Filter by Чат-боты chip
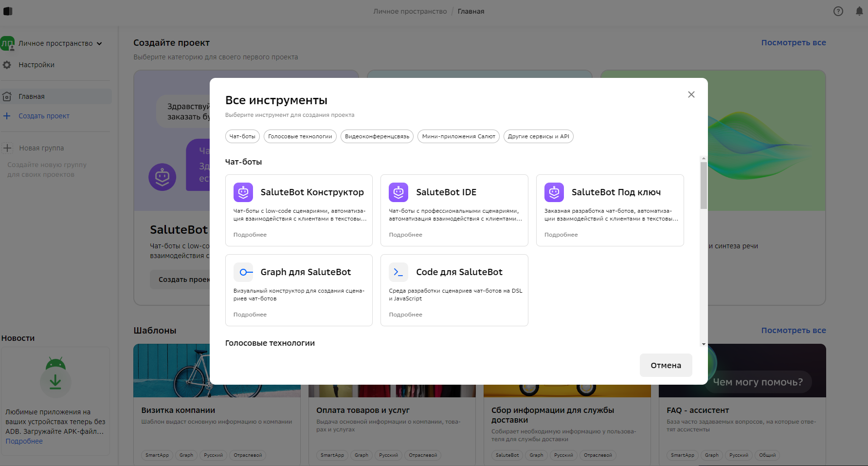868x466 pixels. 242,136
